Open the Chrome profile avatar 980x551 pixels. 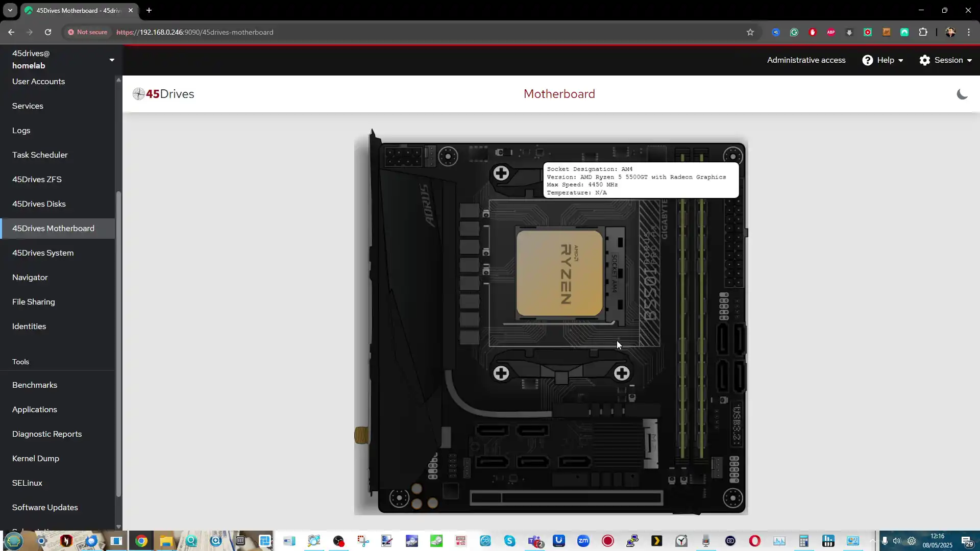(x=950, y=32)
